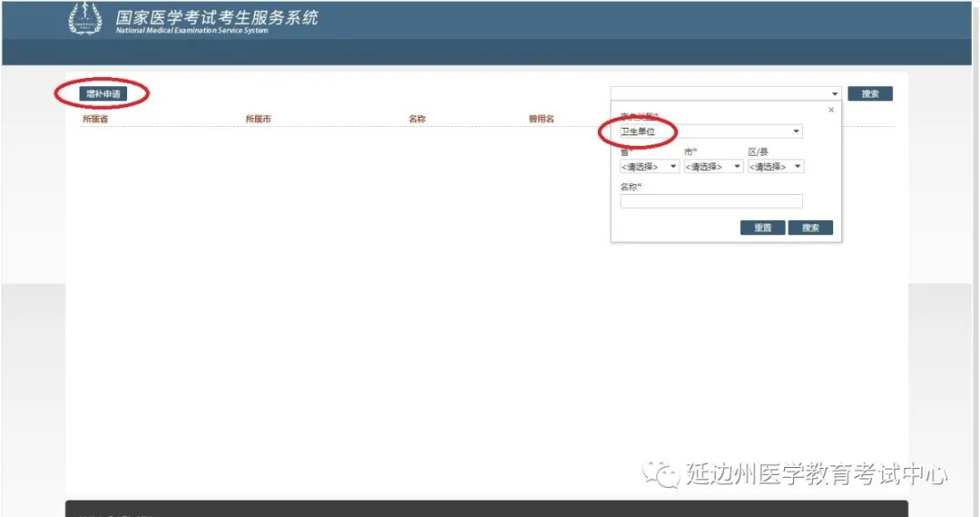Expand the wide search combo box at top
The width and height of the screenshot is (980, 517).
[726, 93]
